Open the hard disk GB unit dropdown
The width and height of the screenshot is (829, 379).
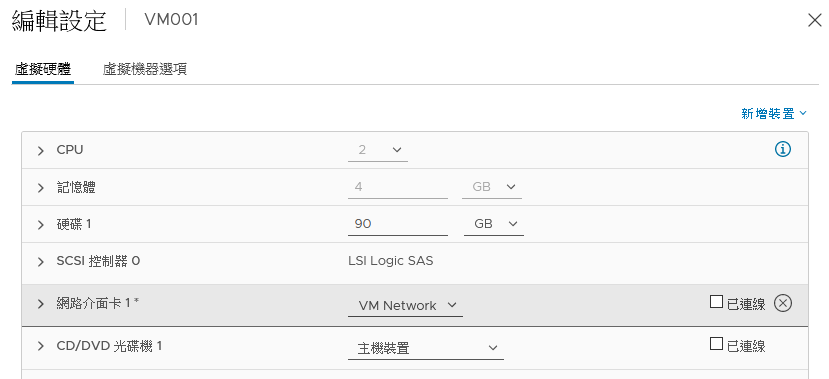(494, 224)
